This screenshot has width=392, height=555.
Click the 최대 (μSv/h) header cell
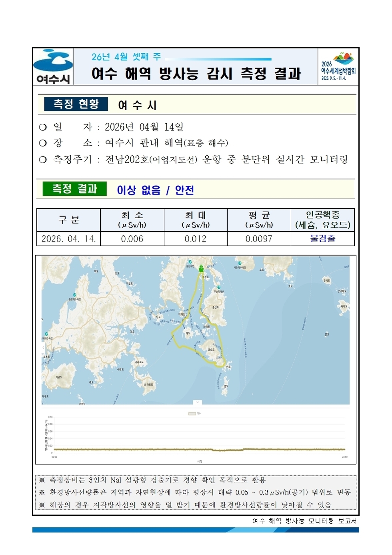point(196,220)
